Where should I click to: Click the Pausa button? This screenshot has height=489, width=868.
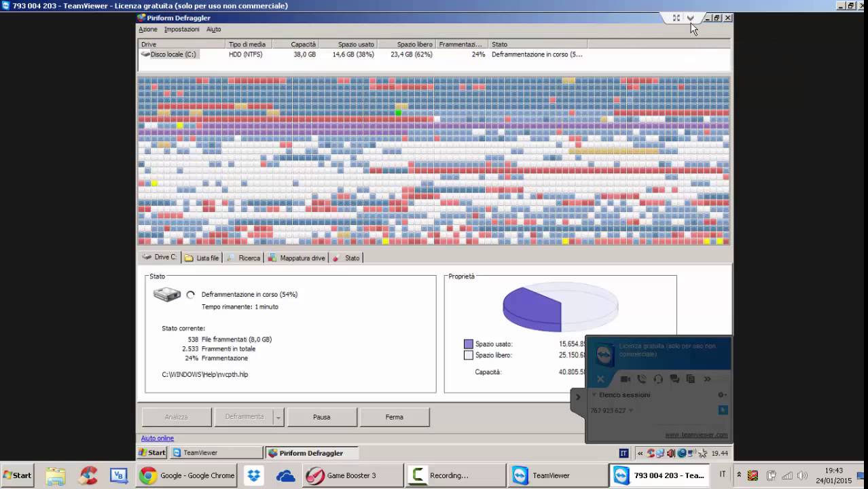(x=322, y=417)
